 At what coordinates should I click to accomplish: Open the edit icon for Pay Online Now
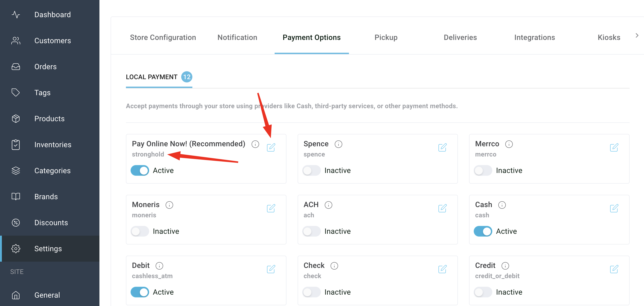[271, 147]
